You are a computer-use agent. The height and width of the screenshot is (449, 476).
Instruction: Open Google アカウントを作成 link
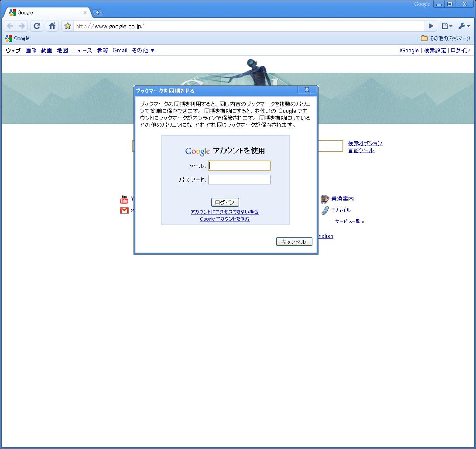[225, 219]
